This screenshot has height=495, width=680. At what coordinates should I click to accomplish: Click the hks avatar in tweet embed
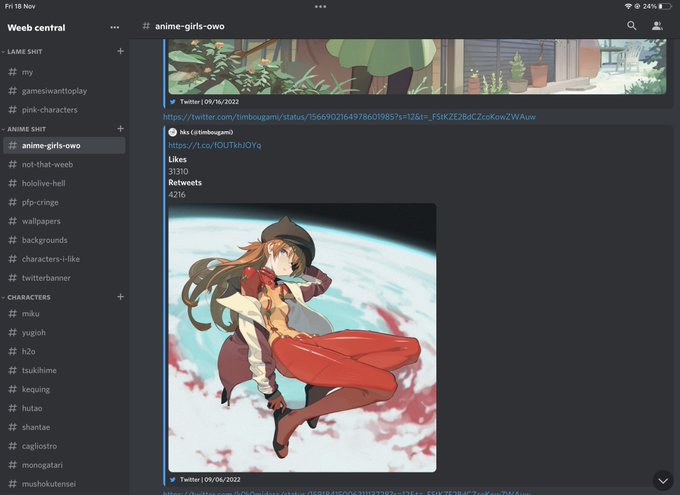pos(173,132)
